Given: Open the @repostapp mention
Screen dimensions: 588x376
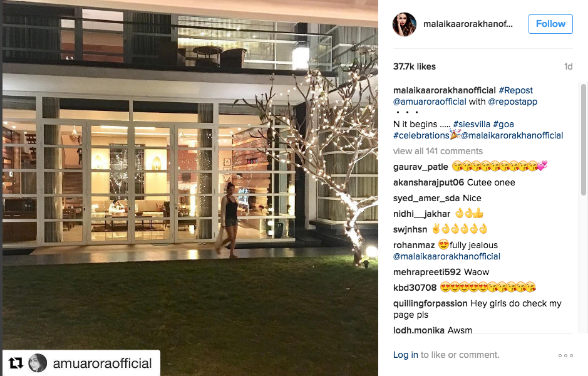Looking at the screenshot, I should pyautogui.click(x=513, y=102).
